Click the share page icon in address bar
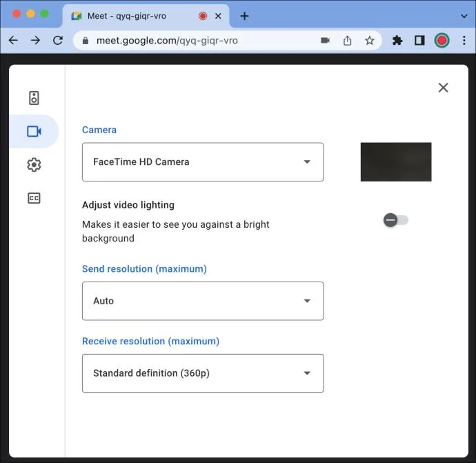Screen dimensions: 476x463 (347, 41)
